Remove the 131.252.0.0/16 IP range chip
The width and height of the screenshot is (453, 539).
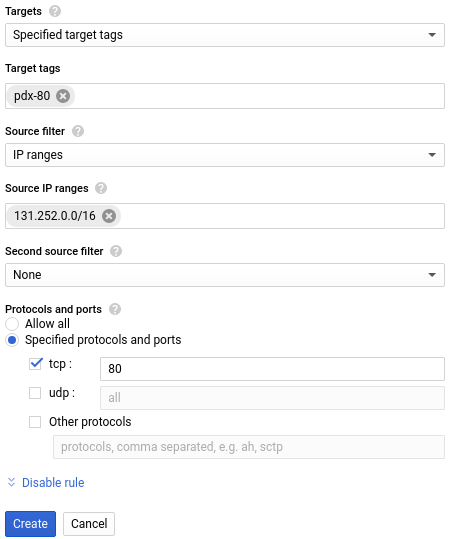(109, 216)
